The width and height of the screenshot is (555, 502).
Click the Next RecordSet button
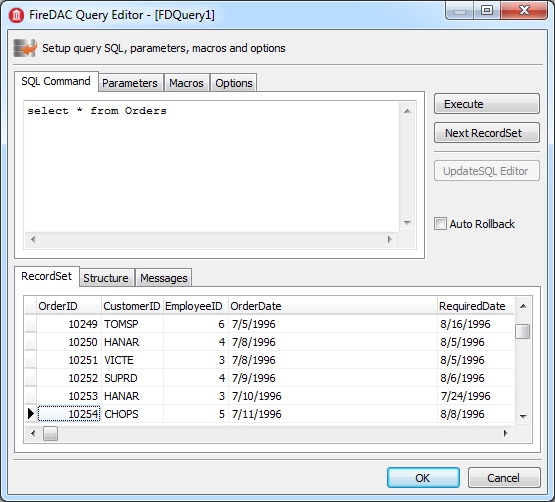tap(487, 133)
